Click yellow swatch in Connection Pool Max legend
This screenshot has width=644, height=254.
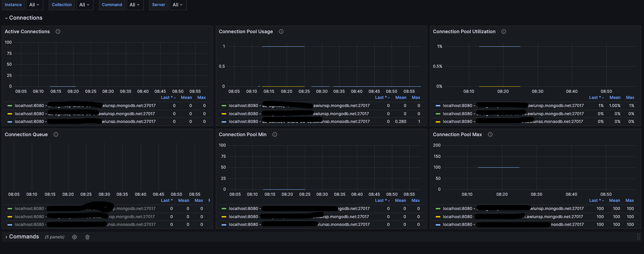pyautogui.click(x=438, y=217)
